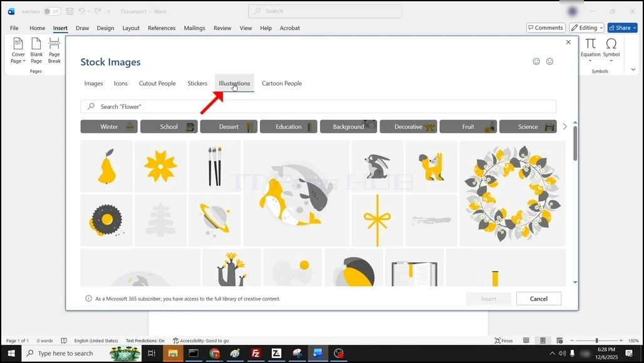Select the floral wreath illustration
This screenshot has height=363, width=644.
pyautogui.click(x=512, y=193)
